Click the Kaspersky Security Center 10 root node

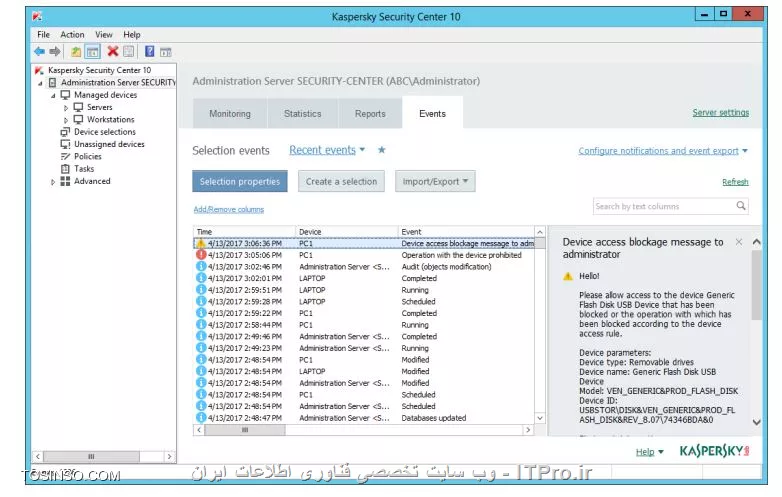pos(99,70)
